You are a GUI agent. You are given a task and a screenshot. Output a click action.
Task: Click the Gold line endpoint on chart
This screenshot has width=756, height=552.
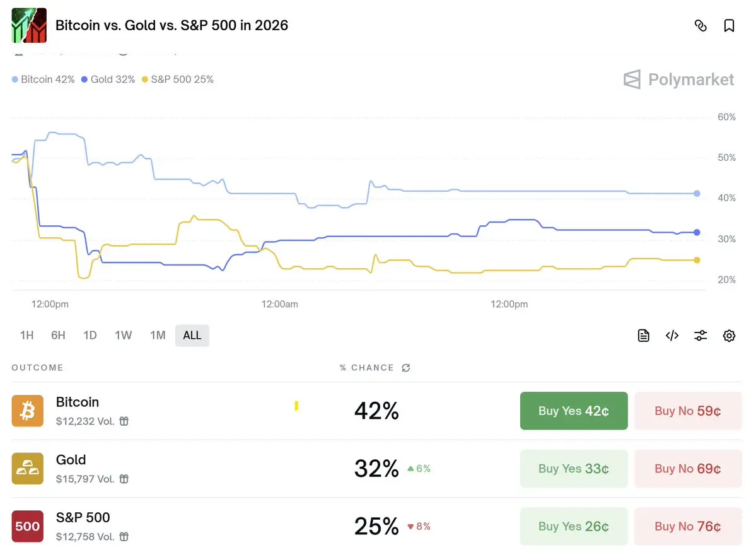click(x=697, y=232)
